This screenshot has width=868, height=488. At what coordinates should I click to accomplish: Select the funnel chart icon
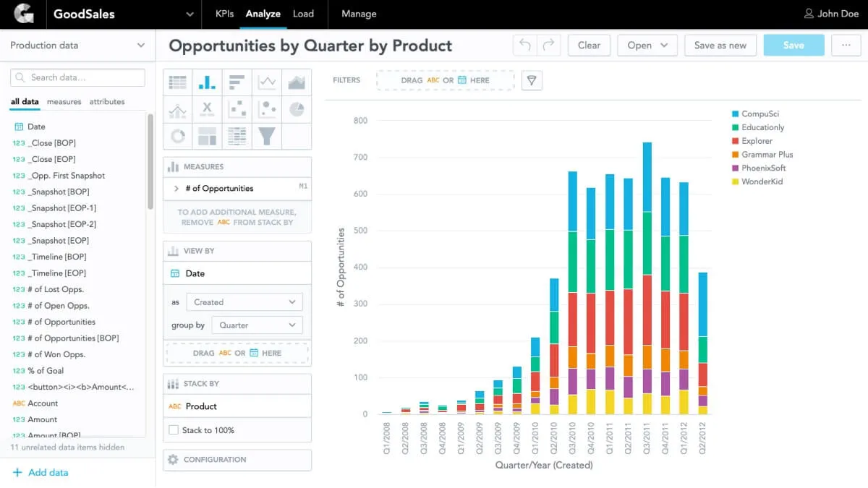tap(267, 135)
